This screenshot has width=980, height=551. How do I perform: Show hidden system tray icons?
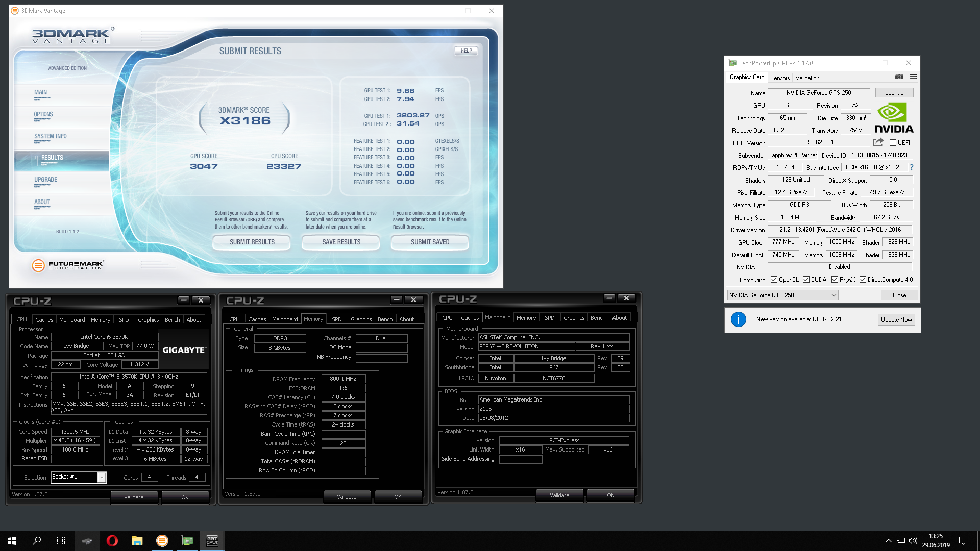[889, 541]
